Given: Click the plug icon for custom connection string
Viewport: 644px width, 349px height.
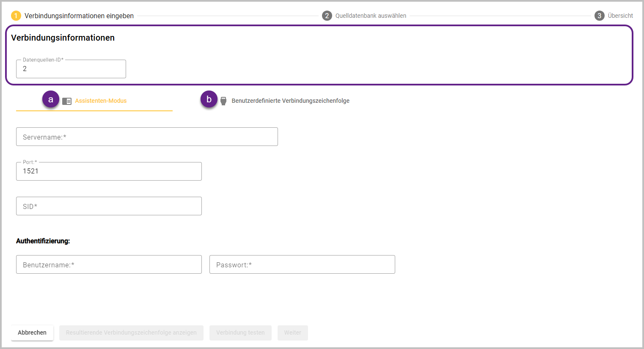Looking at the screenshot, I should click(223, 101).
